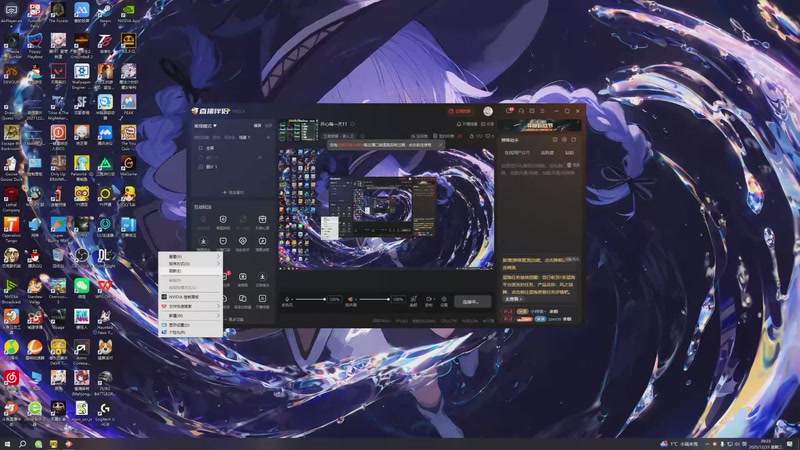Adjust the speaker volume slider

click(x=374, y=299)
